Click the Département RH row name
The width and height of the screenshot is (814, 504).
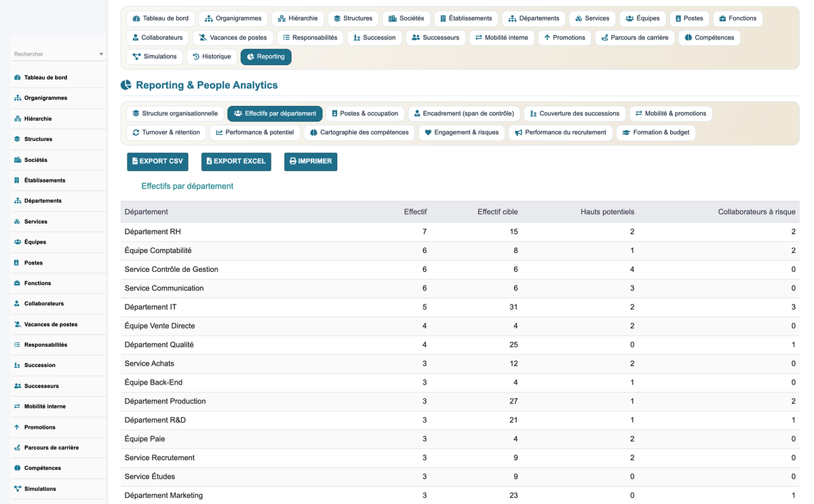(153, 232)
